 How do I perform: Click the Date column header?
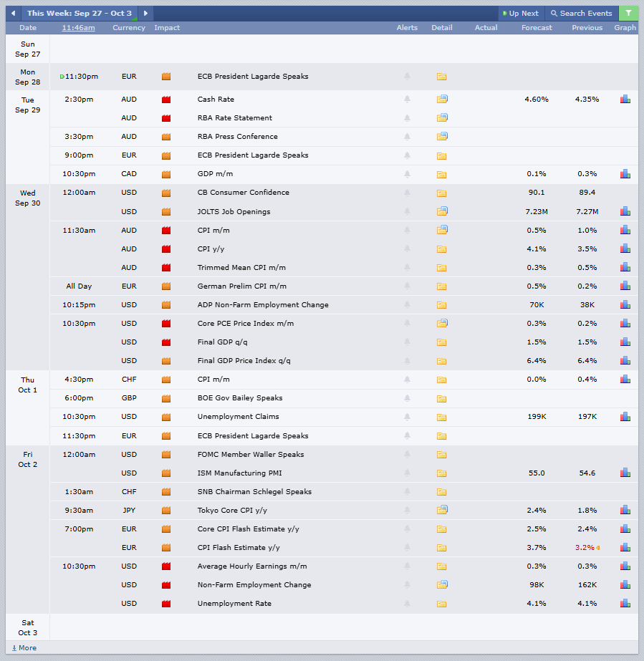[x=28, y=28]
